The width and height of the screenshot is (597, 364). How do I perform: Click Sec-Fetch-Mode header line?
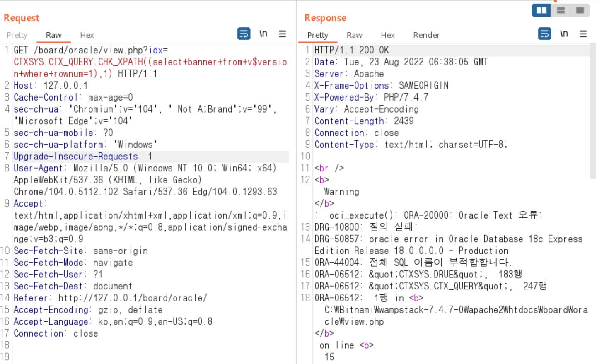(73, 263)
